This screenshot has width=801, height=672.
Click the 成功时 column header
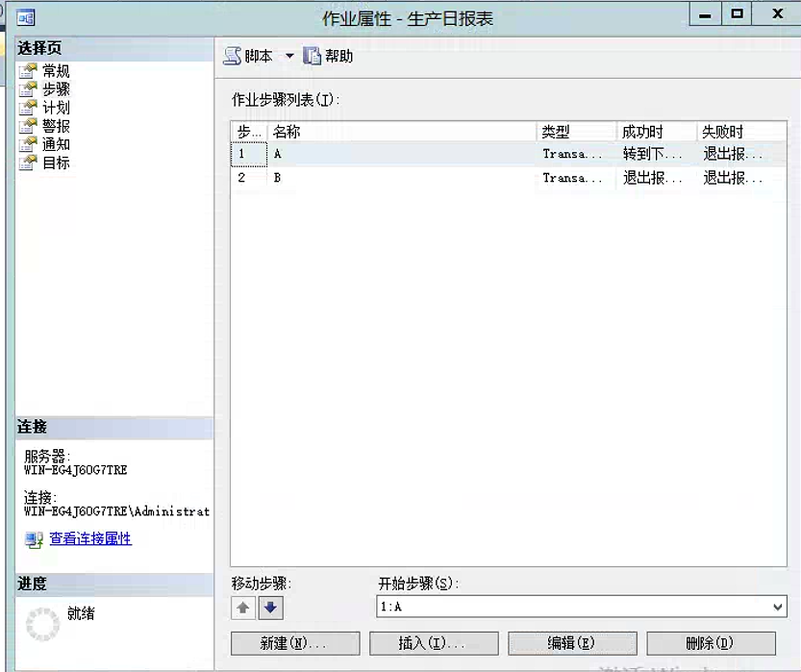[654, 132]
